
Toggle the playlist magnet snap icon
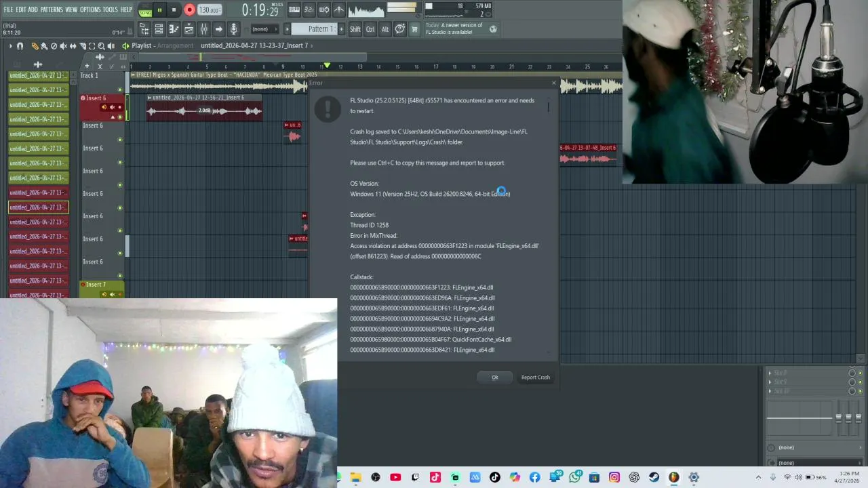point(20,46)
